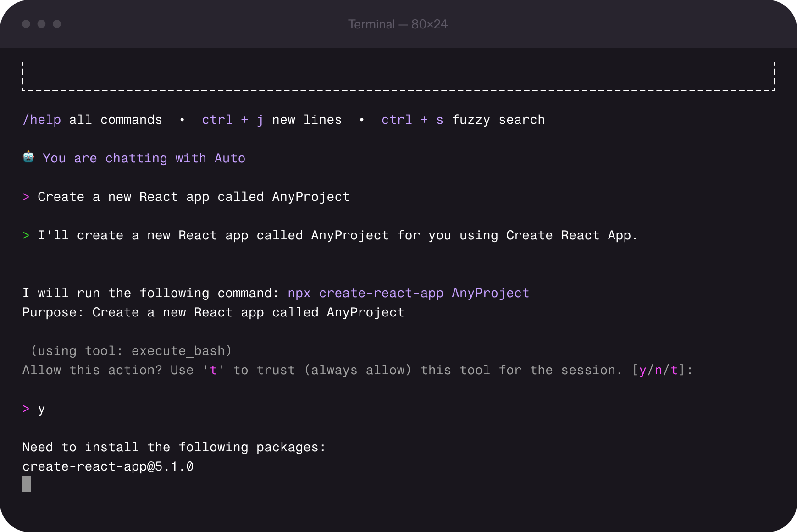Click the robot emoji icon
Viewport: 797px width, 532px height.
28,157
